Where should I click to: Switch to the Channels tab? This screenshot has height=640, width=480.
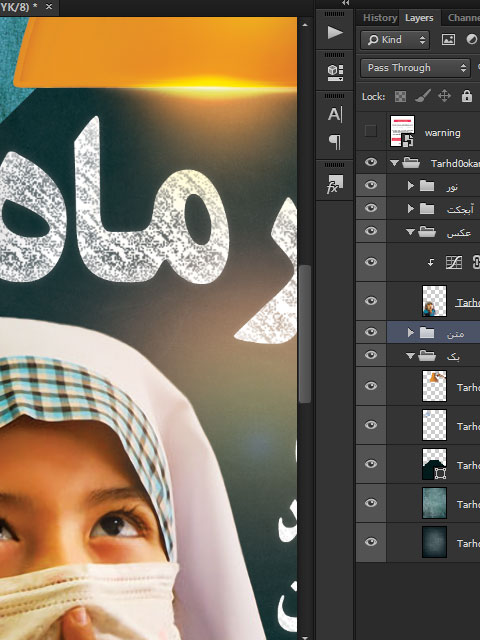464,18
